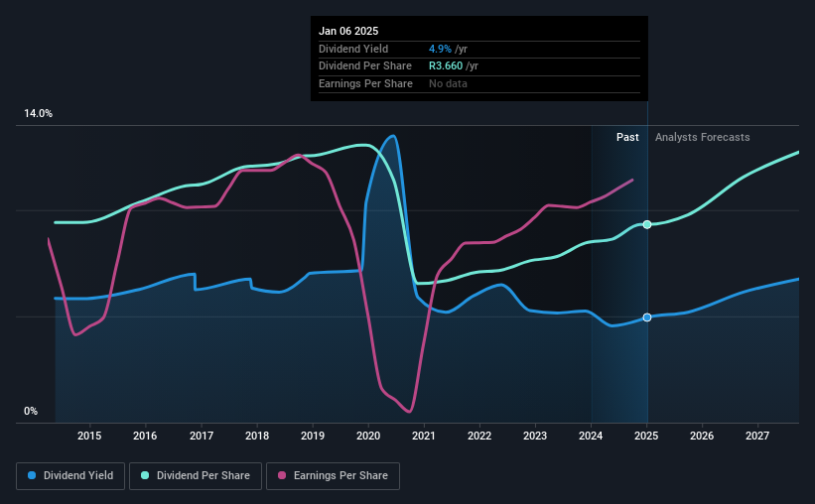Click the 2019 x-axis label
815x504 pixels.
pyautogui.click(x=313, y=436)
